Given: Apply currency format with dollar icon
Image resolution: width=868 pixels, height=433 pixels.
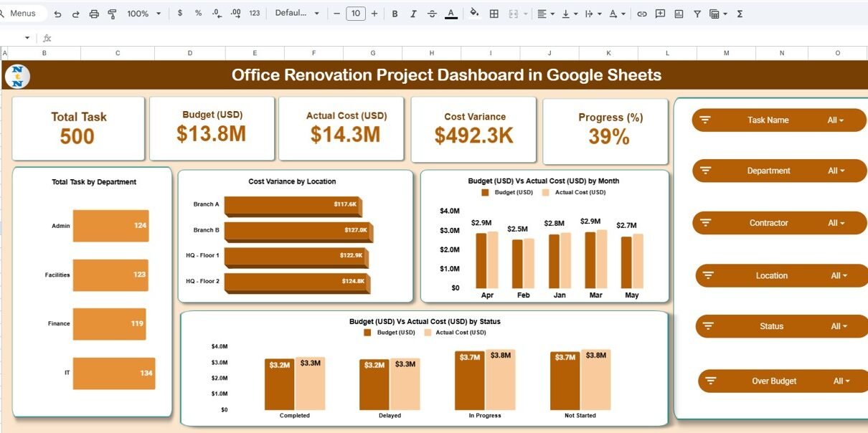Looking at the screenshot, I should click(179, 14).
